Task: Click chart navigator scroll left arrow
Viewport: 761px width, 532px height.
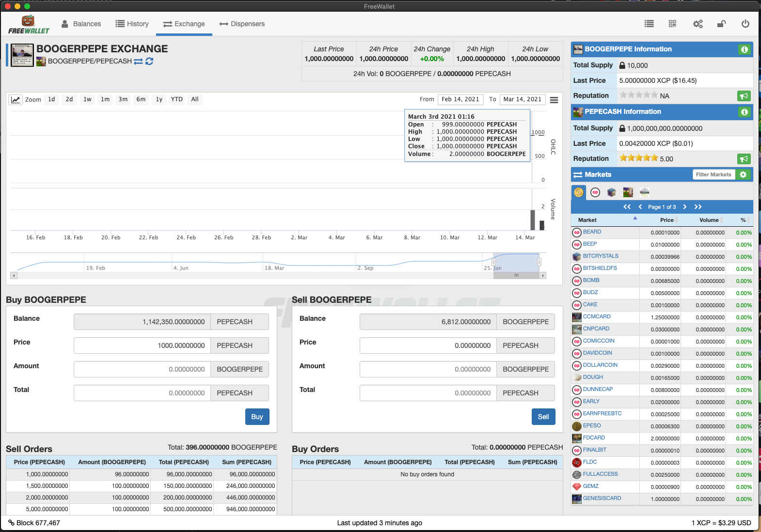Action: [x=14, y=275]
